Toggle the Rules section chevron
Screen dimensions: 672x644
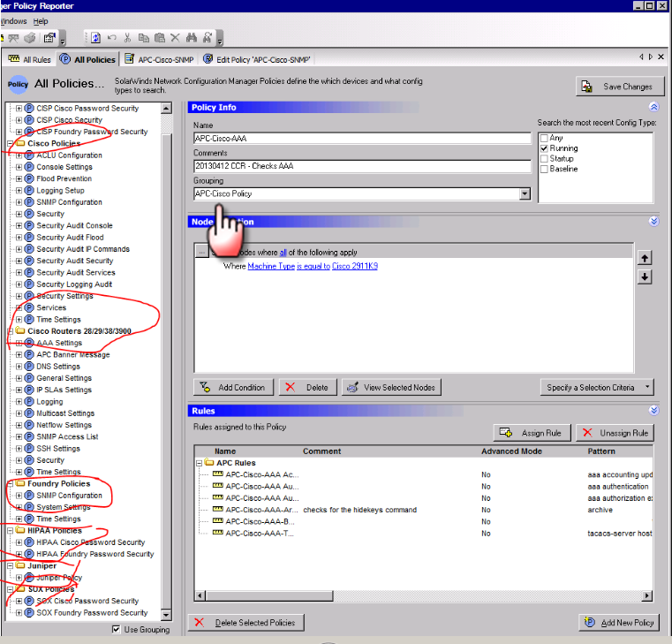click(x=653, y=410)
